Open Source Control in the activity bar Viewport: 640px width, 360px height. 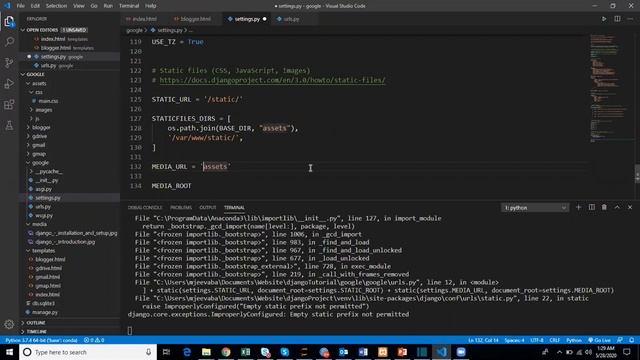9,62
